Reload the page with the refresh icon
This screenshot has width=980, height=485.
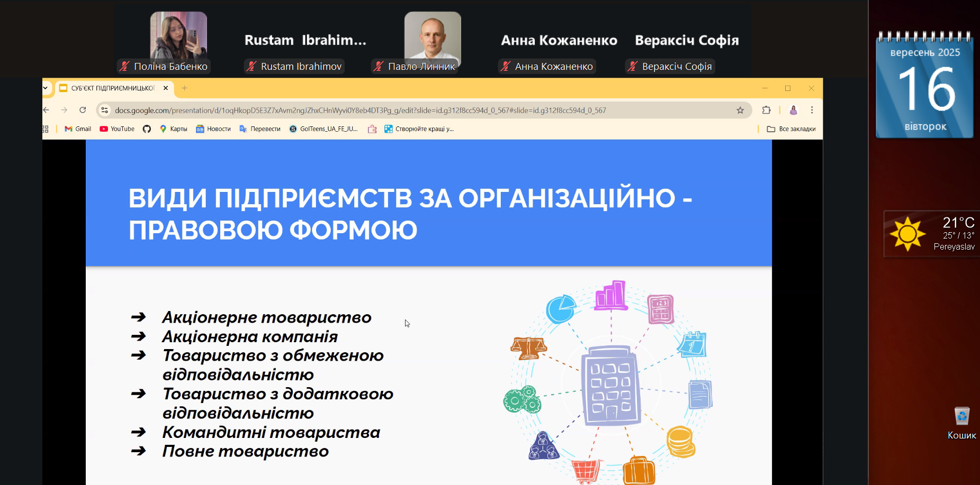(x=83, y=110)
